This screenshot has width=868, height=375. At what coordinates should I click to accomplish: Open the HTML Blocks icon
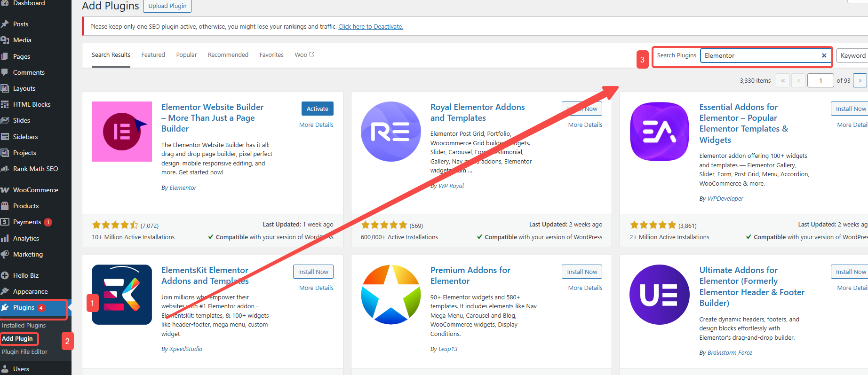point(5,104)
